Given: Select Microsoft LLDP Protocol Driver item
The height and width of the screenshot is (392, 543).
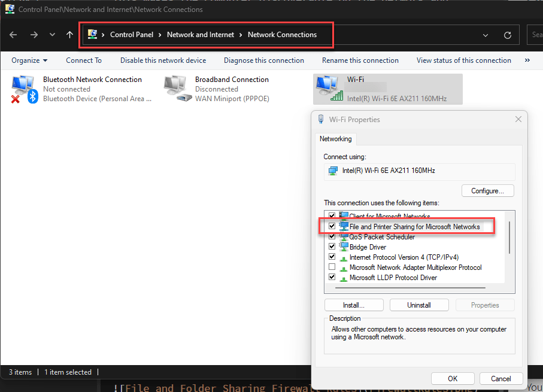Looking at the screenshot, I should coord(393,278).
